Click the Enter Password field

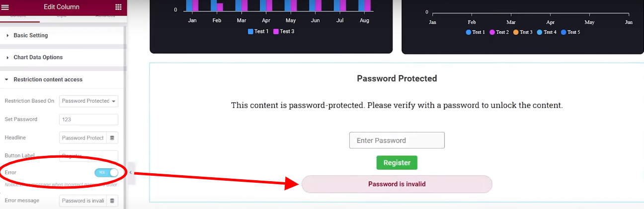click(397, 140)
